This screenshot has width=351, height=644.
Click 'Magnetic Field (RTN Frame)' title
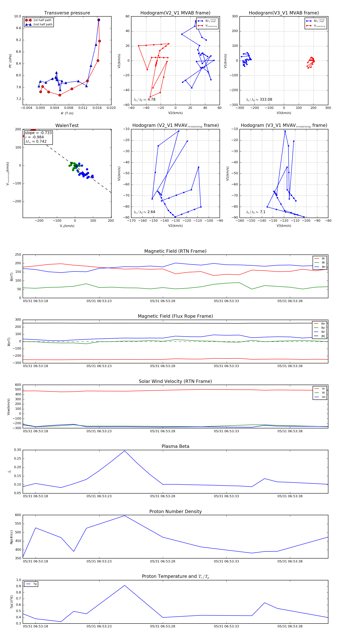175,251
